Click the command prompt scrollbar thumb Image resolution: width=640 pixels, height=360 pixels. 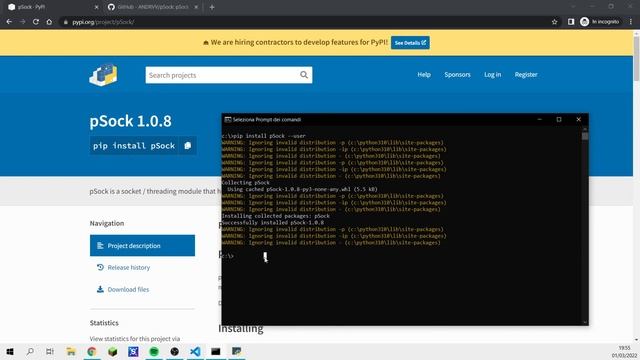[x=585, y=136]
